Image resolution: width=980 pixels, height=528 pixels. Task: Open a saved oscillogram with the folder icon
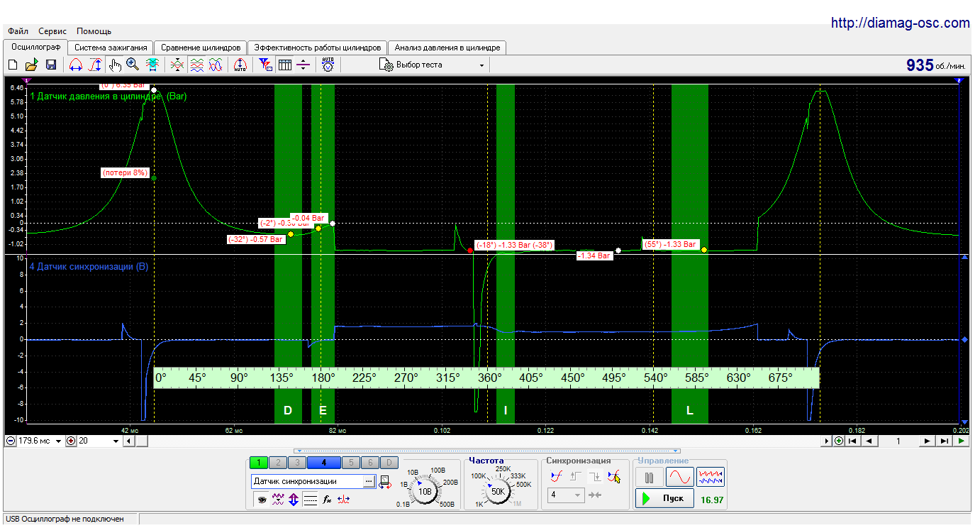click(31, 65)
